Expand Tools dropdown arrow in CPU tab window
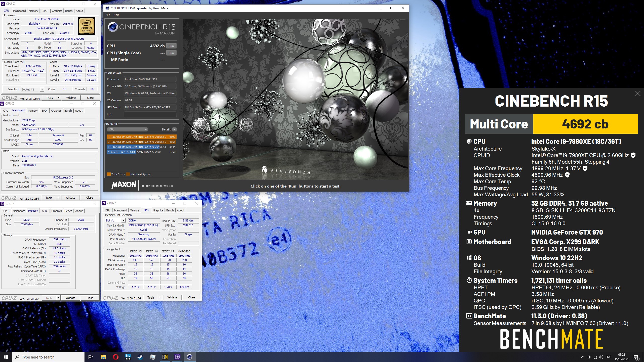 (59, 98)
